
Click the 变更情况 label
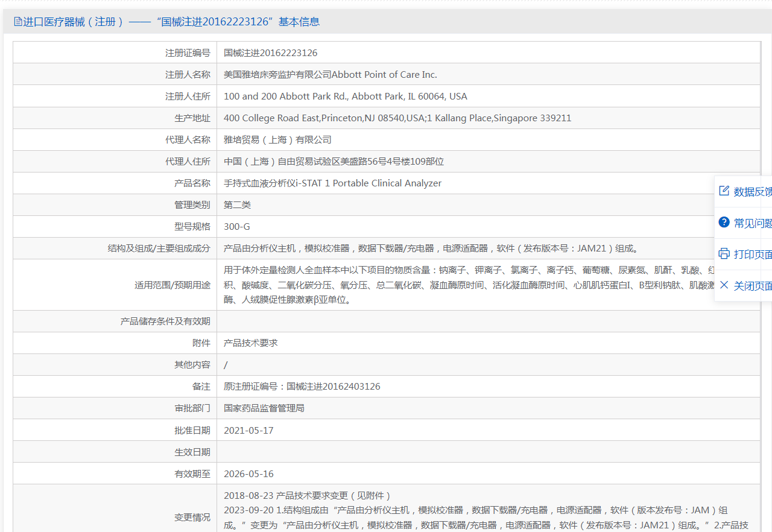(192, 517)
